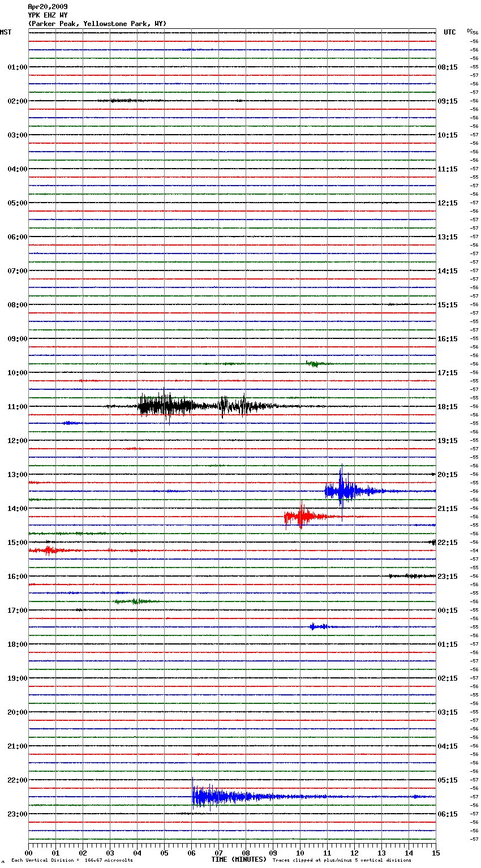Select the 02:00 MST row label

(17, 101)
